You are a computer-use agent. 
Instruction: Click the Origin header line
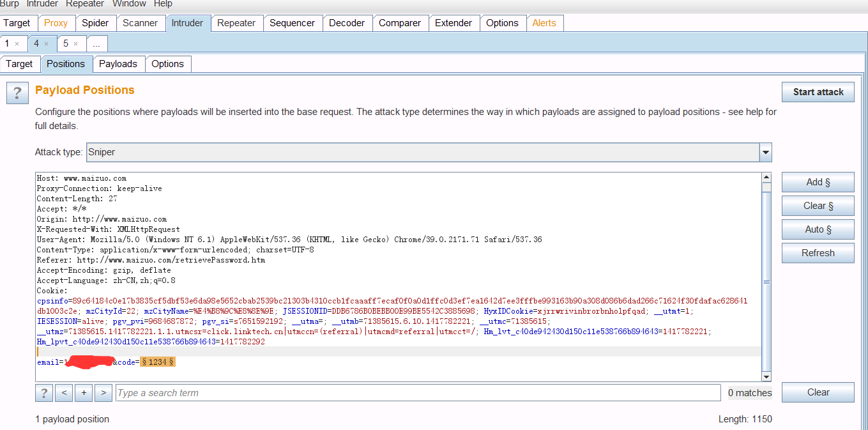[x=102, y=219]
